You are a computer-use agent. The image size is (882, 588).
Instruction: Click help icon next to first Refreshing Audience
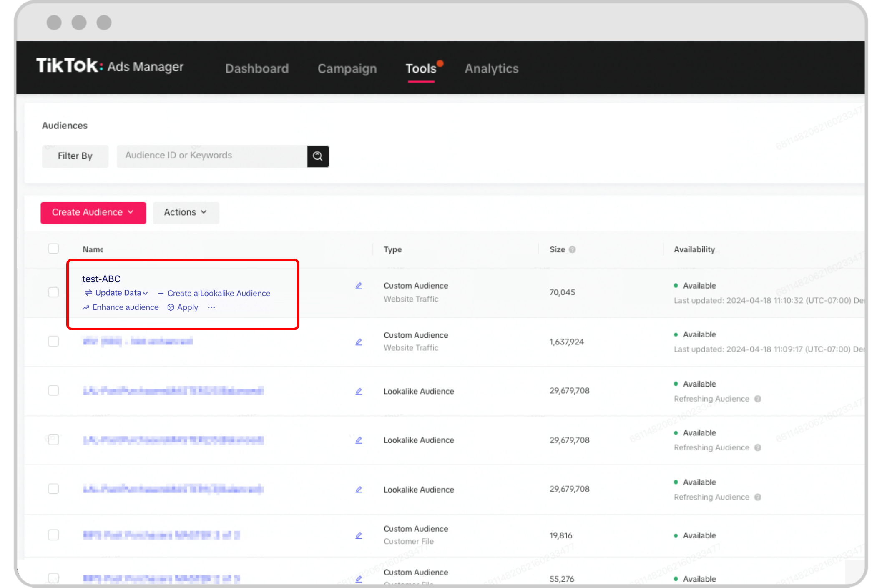758,399
